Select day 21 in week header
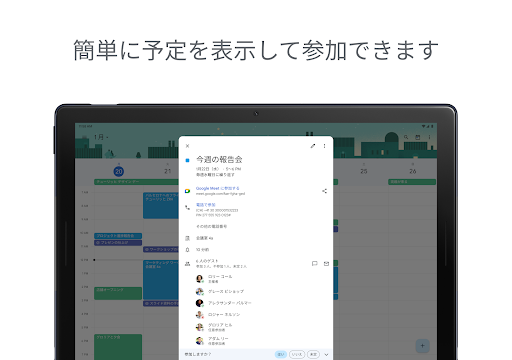Screen dimensions: 512x360 [x=167, y=171]
